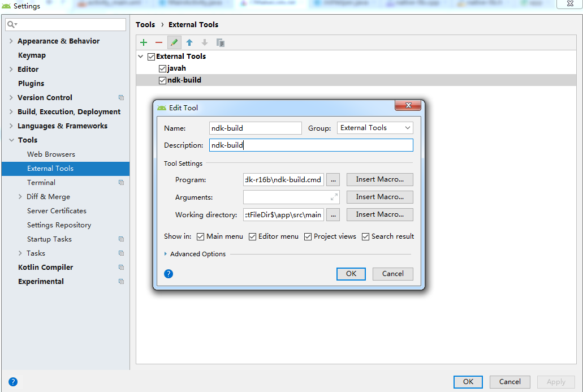The image size is (583, 392).
Task: Expand Version Control category arrow
Action: (11, 97)
